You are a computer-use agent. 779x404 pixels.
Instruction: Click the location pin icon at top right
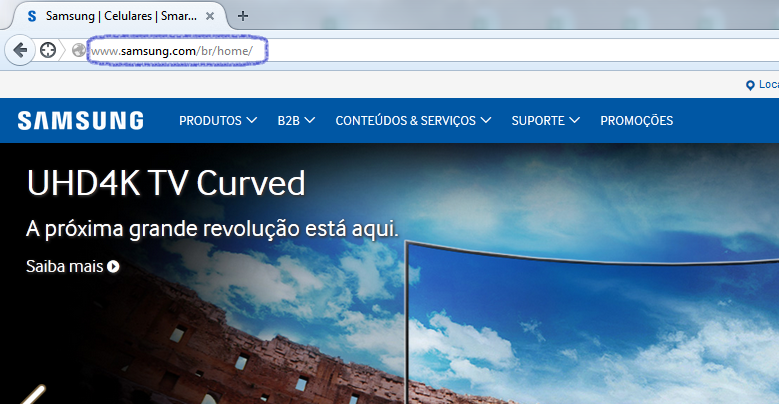[750, 85]
